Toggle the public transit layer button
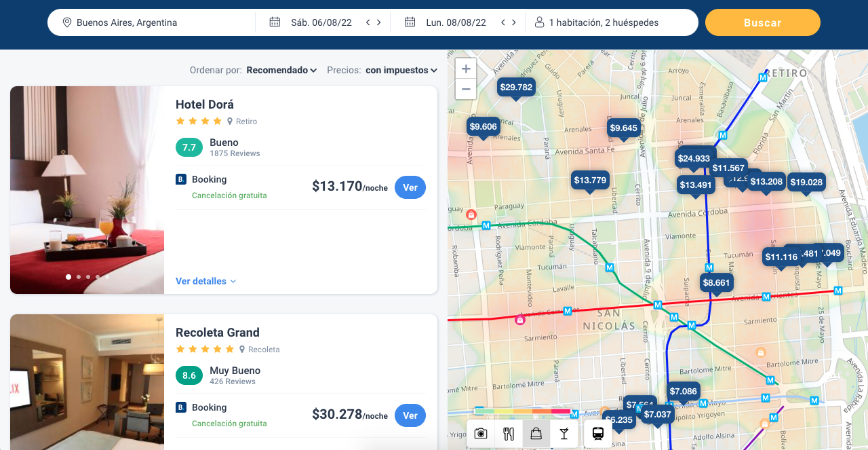Viewport: 868px width, 450px height. [598, 434]
